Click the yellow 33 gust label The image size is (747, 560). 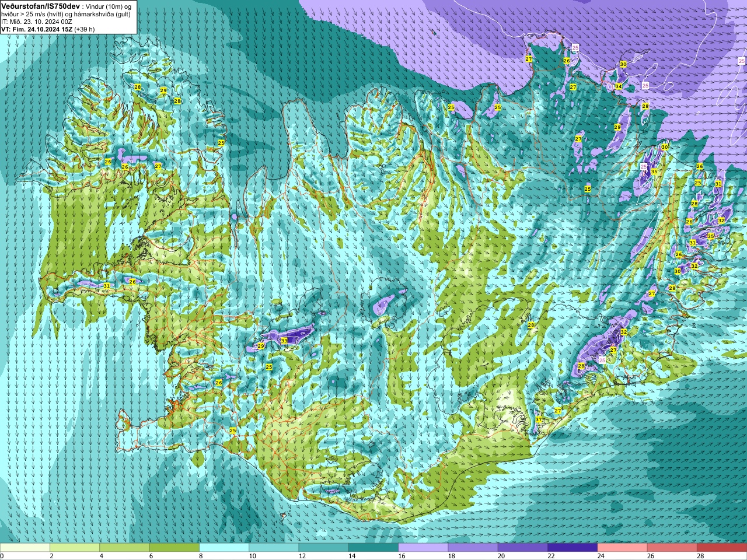click(x=284, y=340)
